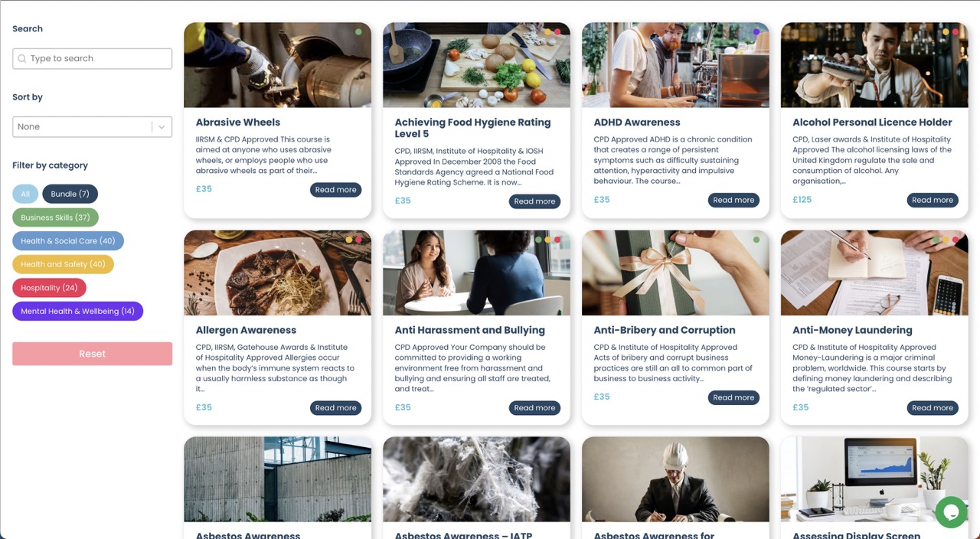Viewport: 980px width, 539px height.
Task: Select the Health and Safety (40) filter
Action: [x=63, y=264]
